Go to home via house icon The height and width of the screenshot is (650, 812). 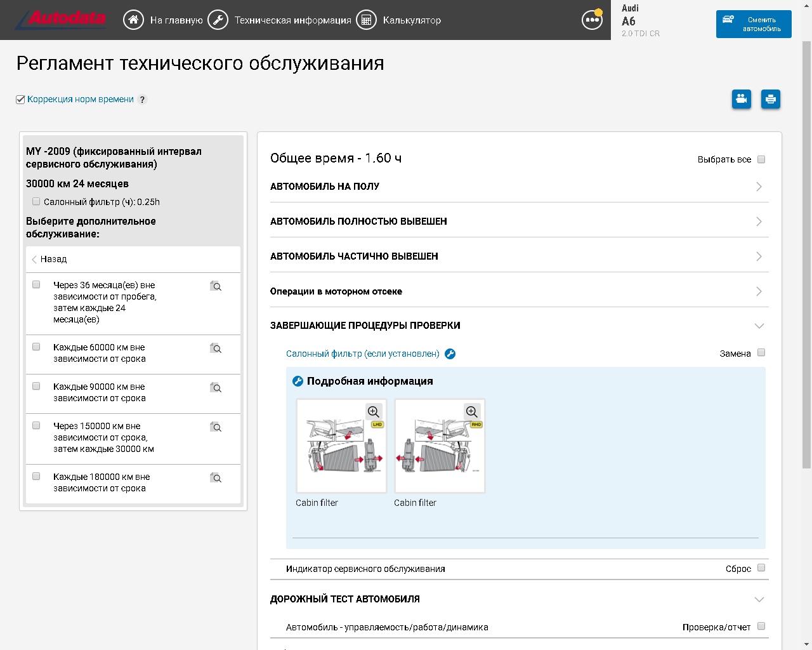click(133, 20)
